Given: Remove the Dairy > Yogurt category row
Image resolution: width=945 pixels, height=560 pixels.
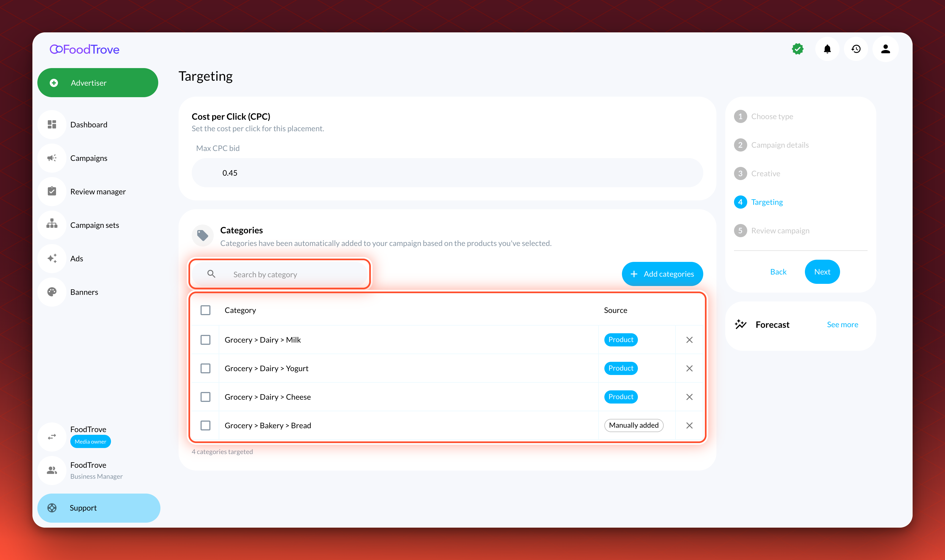Looking at the screenshot, I should coord(690,368).
